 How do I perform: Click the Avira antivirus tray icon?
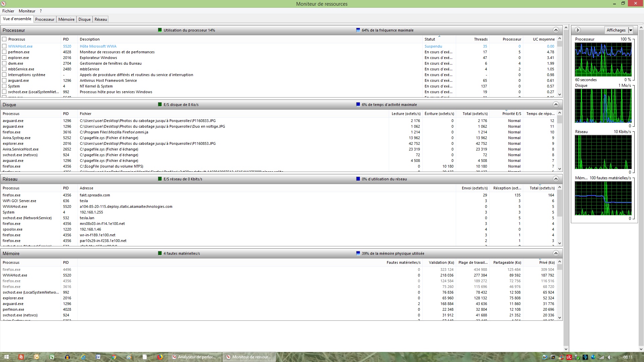[x=569, y=357]
